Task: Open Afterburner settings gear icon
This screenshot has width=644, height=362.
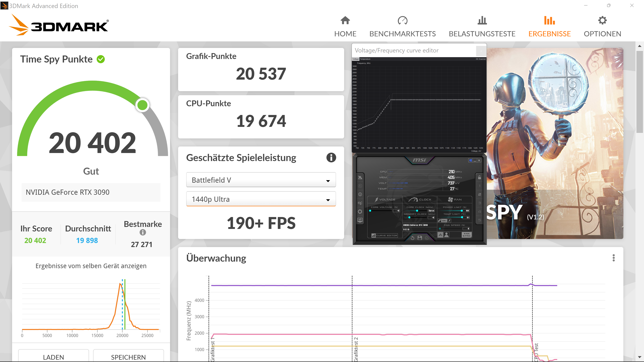Action: 360,212
